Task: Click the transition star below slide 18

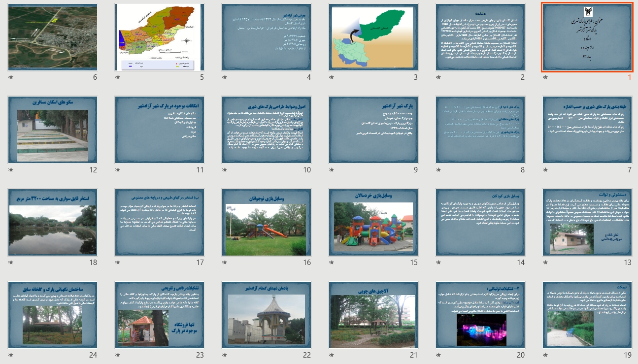Action: click(x=11, y=263)
